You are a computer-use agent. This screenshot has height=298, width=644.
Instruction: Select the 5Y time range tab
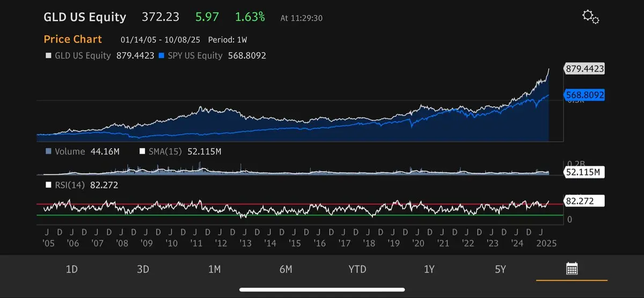pyautogui.click(x=500, y=270)
